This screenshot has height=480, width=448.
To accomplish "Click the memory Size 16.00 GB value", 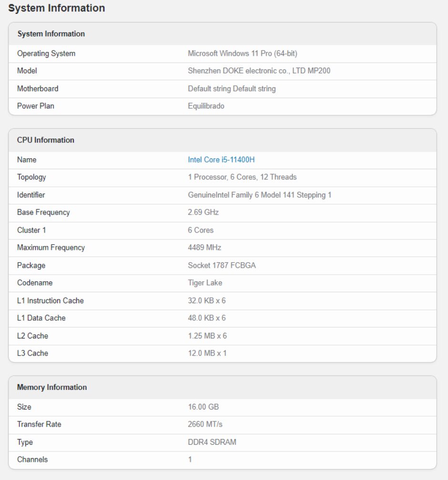I will 204,407.
